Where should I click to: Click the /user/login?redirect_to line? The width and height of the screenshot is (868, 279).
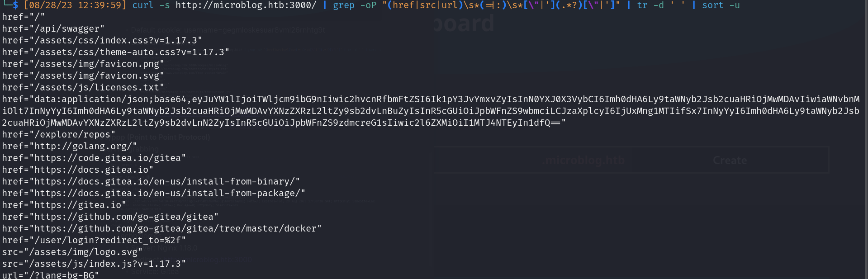click(x=94, y=241)
